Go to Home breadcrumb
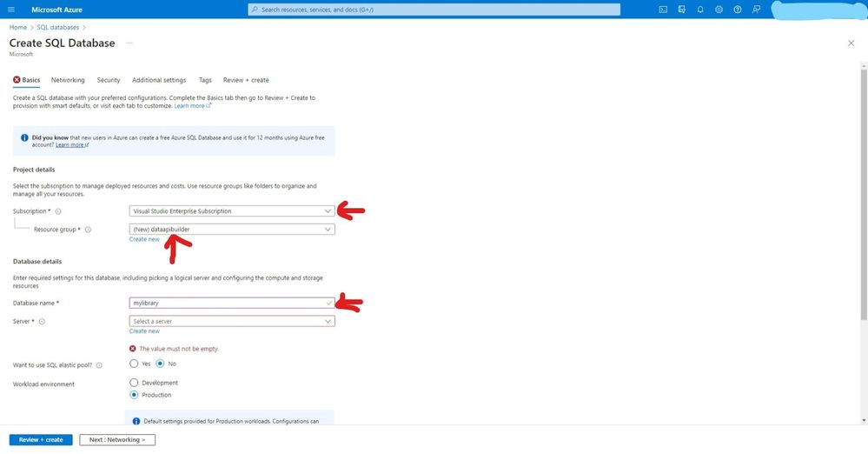Screen dimensions: 868x454 [x=17, y=27]
